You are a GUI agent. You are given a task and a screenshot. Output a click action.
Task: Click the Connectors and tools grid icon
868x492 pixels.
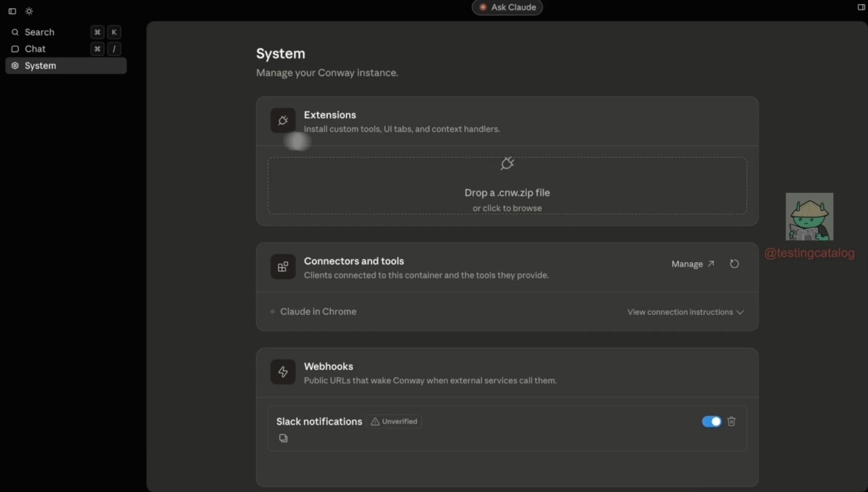(283, 266)
